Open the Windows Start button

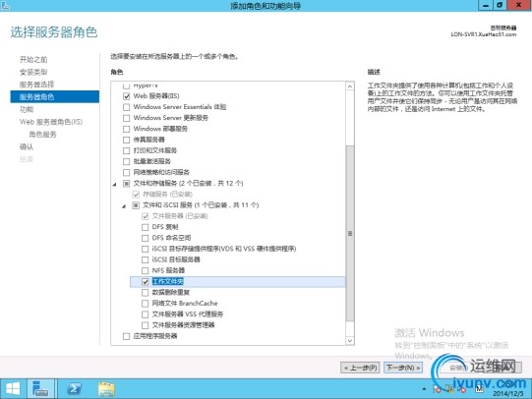[x=13, y=389]
